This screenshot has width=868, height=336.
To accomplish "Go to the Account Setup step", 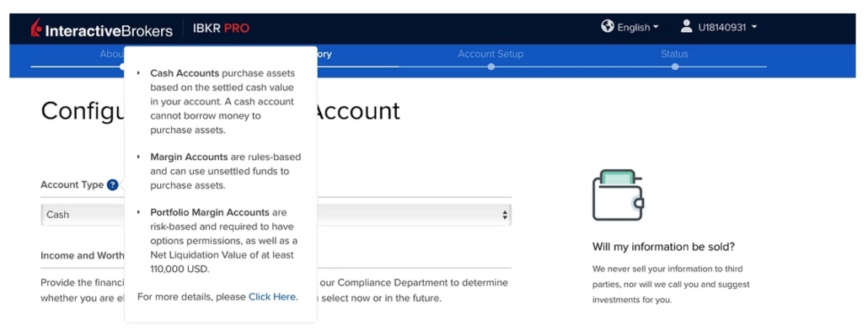I will [x=490, y=54].
